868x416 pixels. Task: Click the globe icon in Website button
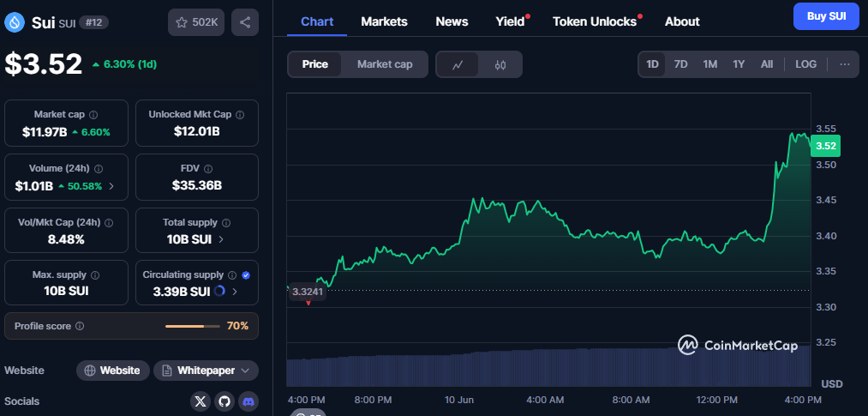click(x=90, y=371)
